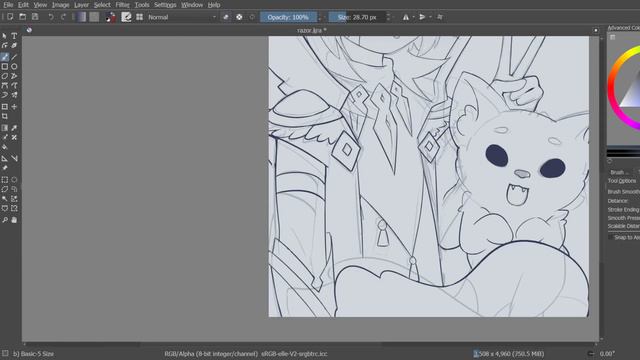The image size is (640, 360).
Task: Select the Transform tool
Action: [4, 107]
